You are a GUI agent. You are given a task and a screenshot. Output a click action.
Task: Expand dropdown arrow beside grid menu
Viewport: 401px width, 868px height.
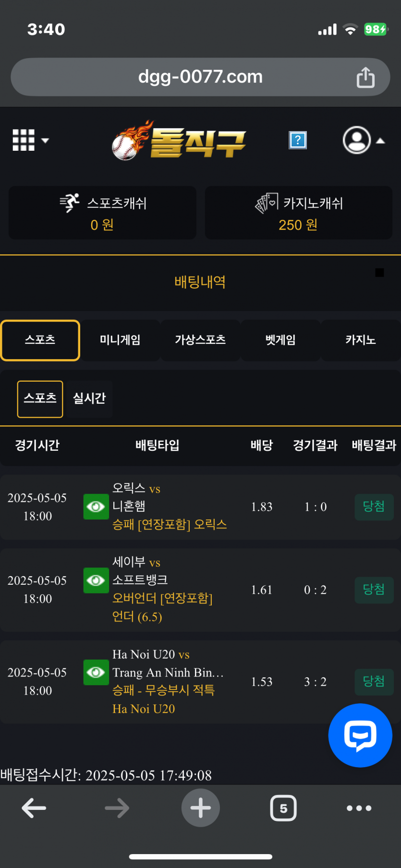click(45, 141)
